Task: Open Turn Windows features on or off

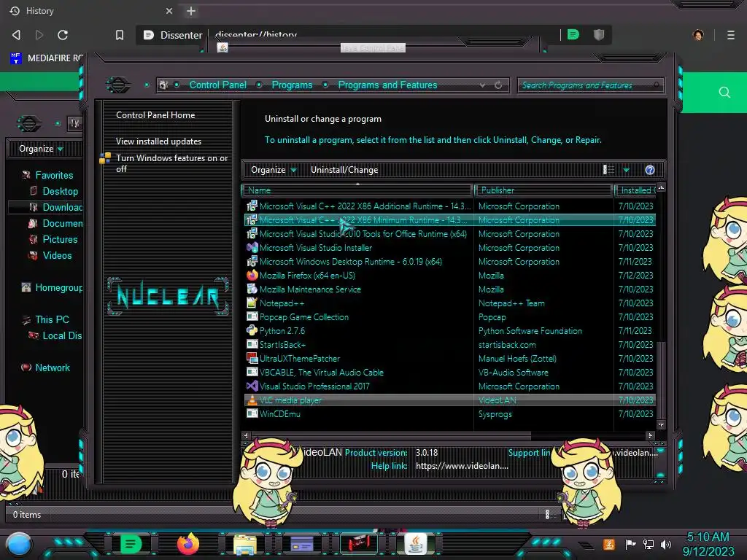Action: coord(171,163)
